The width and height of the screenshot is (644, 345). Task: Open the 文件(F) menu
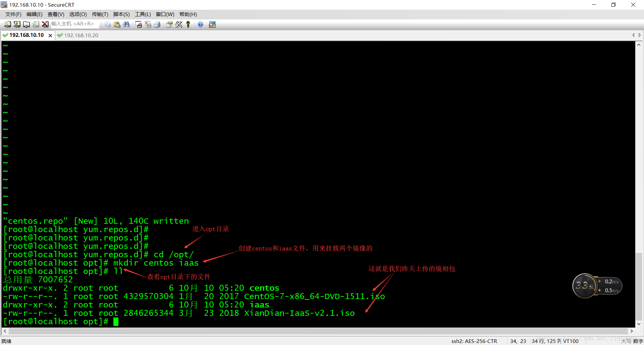tap(13, 14)
